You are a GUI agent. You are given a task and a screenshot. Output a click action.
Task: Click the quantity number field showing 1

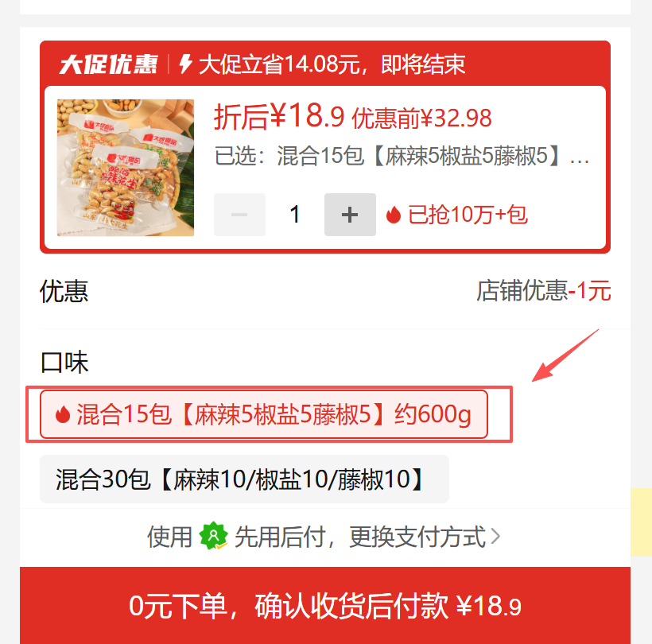pyautogui.click(x=295, y=215)
